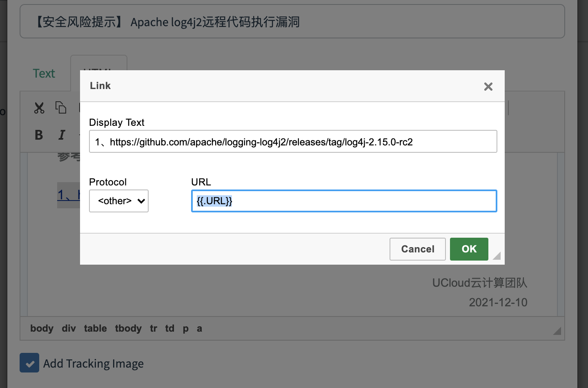Click editor resize handle at bottom right

tap(557, 331)
